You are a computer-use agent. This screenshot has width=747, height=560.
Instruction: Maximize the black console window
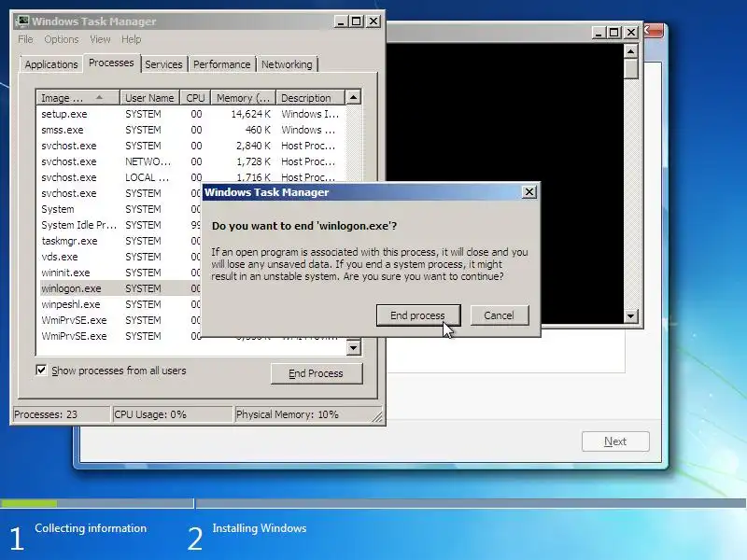click(614, 33)
